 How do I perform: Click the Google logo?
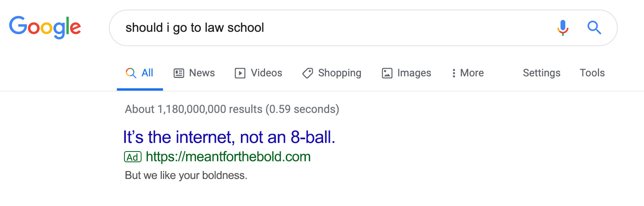tap(45, 27)
